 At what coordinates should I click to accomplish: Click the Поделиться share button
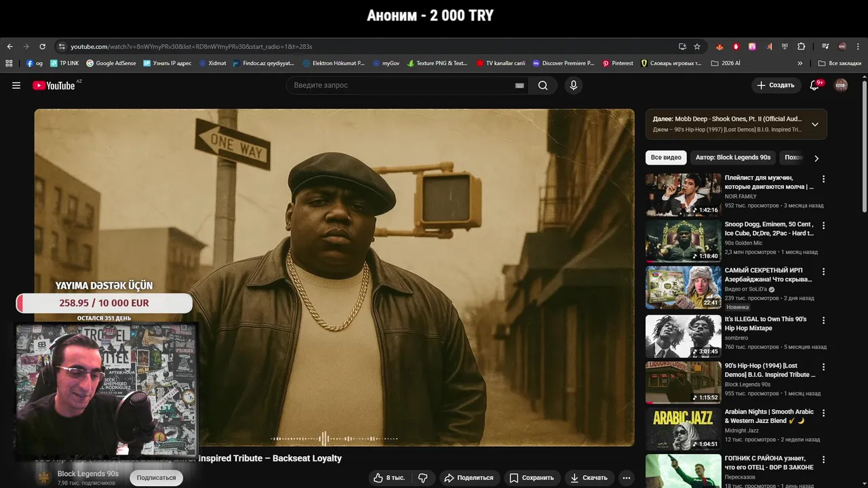point(469,478)
